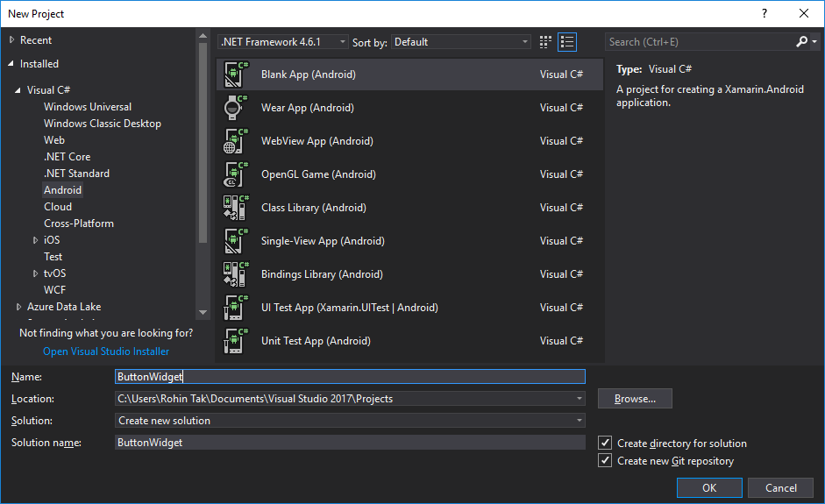Image resolution: width=825 pixels, height=504 pixels.
Task: Expand the Azure Data Lake node
Action: tap(18, 307)
